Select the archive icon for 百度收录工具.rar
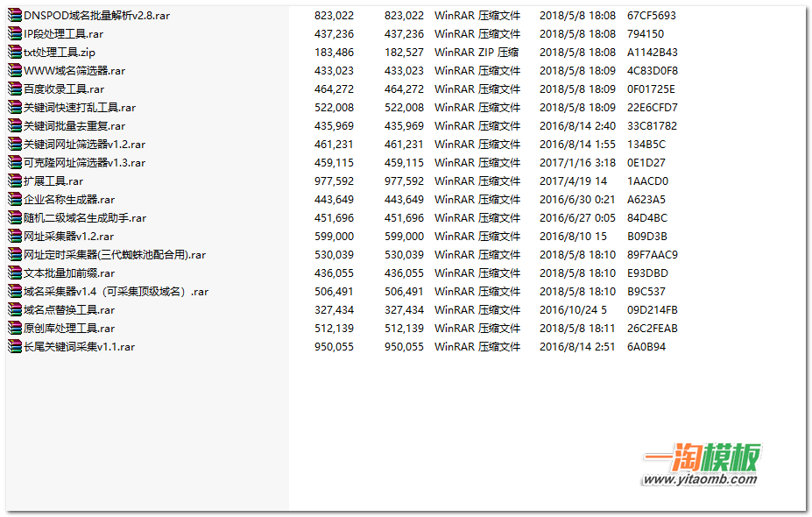 (x=15, y=89)
